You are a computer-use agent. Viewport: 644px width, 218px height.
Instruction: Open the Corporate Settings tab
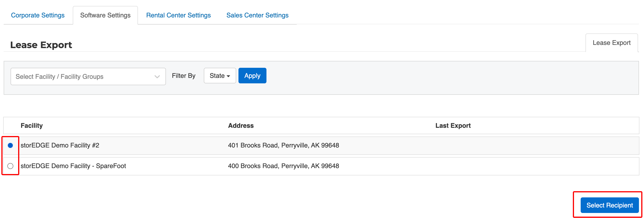pyautogui.click(x=38, y=15)
